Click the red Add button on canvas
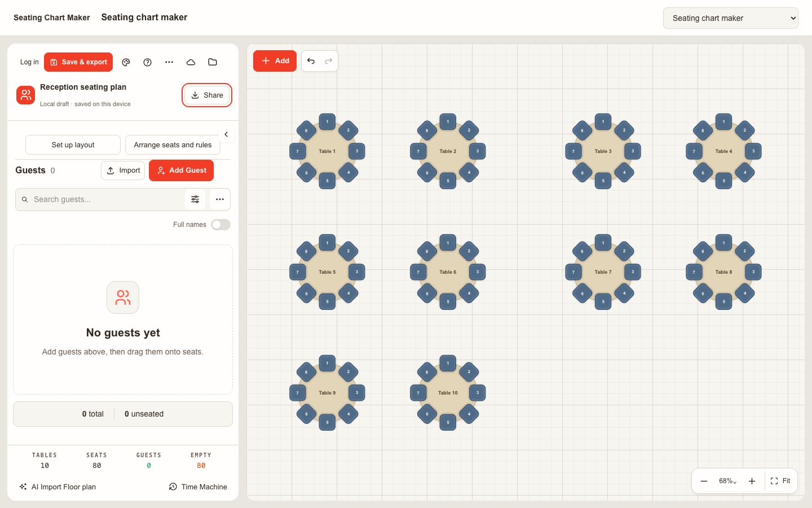The image size is (812, 508). pos(275,61)
